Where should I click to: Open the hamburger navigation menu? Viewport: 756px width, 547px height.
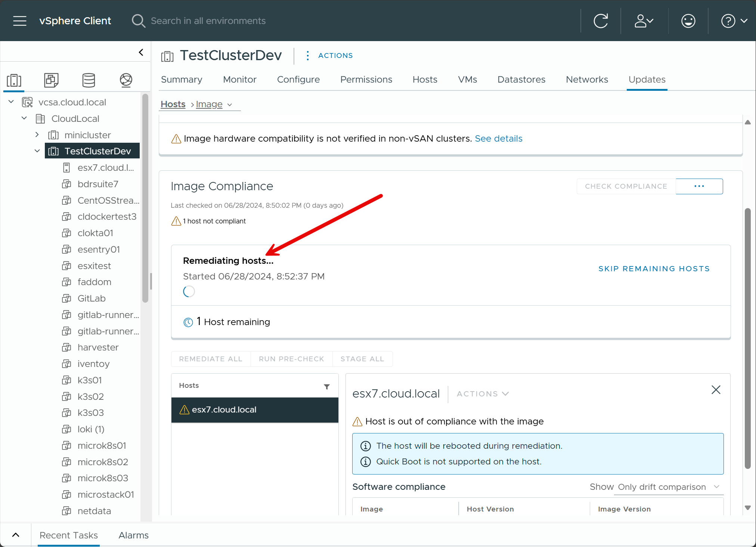(x=19, y=21)
